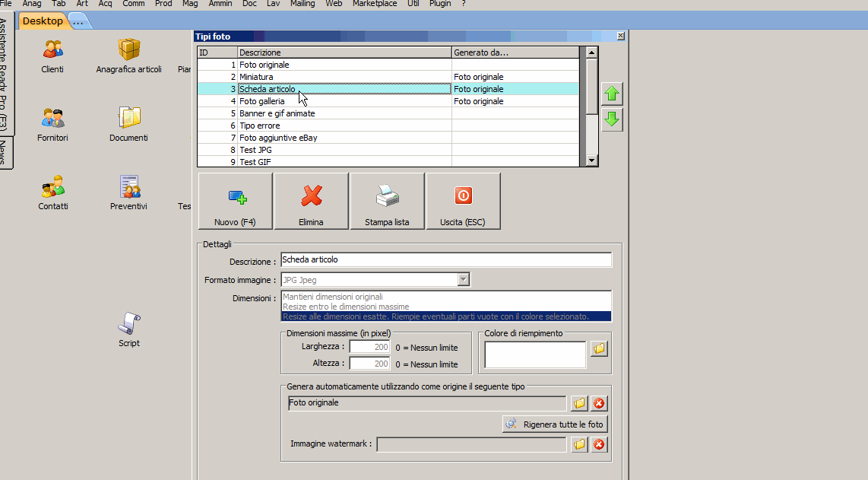Open the Mailing menu
Image resolution: width=868 pixels, height=480 pixels.
coord(303,4)
